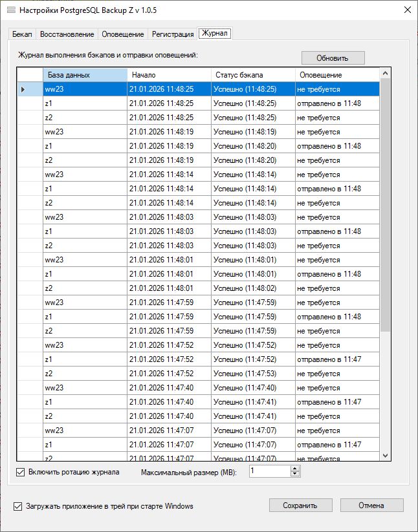Switch to the Восстановление tab
Image resolution: width=418 pixels, height=532 pixels.
67,34
